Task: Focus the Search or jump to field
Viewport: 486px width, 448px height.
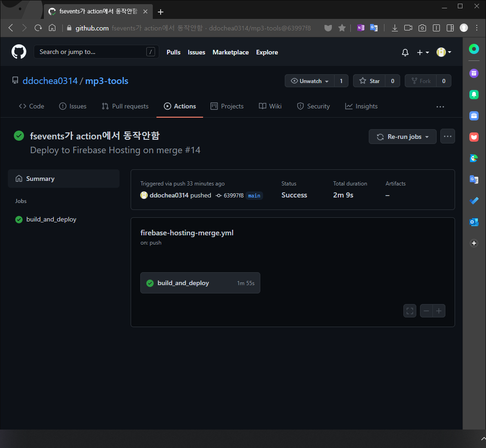Action: pyautogui.click(x=96, y=52)
